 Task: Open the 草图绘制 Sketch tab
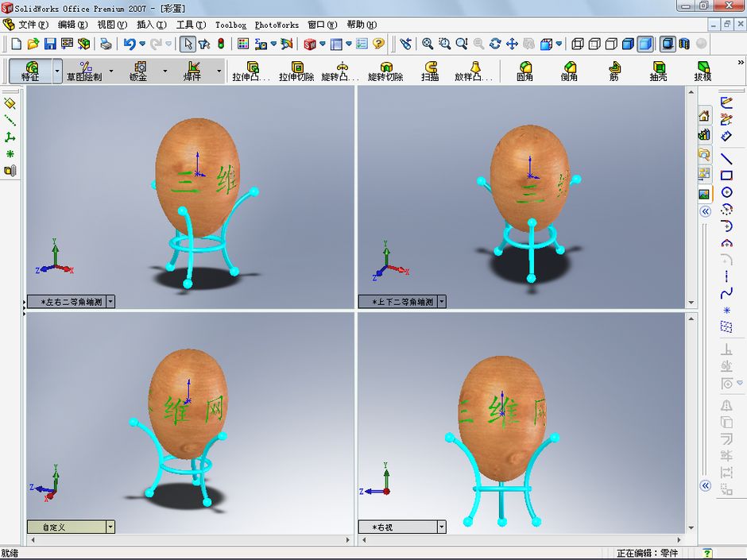[84, 71]
